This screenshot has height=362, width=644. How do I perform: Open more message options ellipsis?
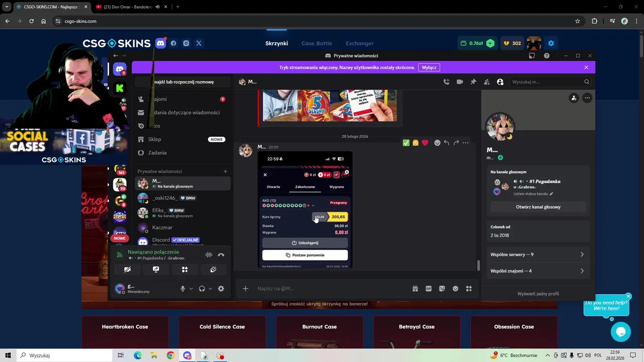(x=465, y=143)
